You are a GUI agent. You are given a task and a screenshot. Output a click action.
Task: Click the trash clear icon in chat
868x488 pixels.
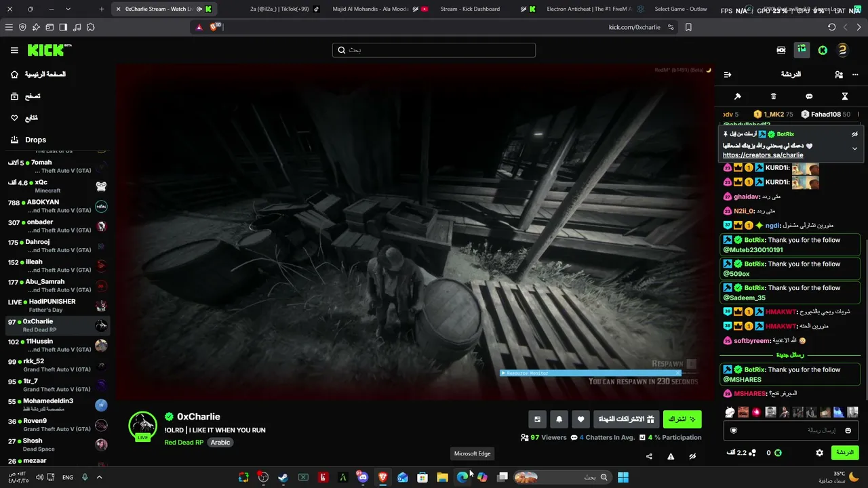tap(774, 96)
